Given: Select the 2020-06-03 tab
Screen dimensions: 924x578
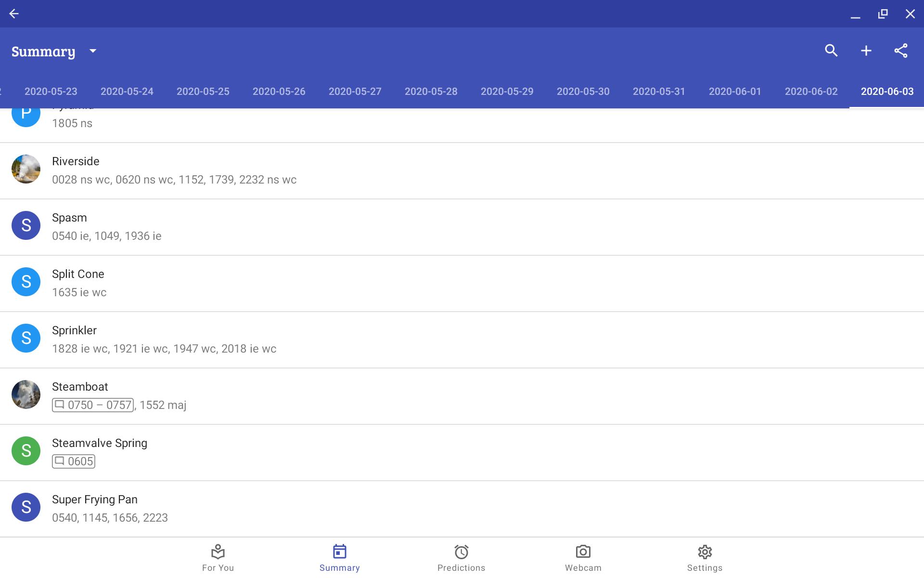Looking at the screenshot, I should (x=887, y=92).
